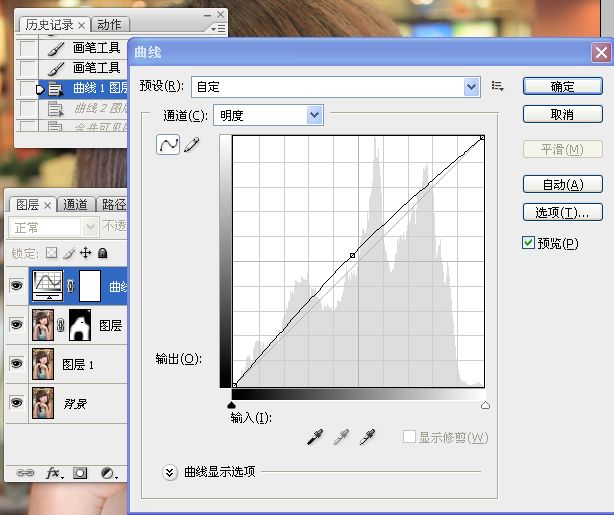Select the pencil draw-curve tool
The height and width of the screenshot is (515, 614).
pyautogui.click(x=191, y=145)
